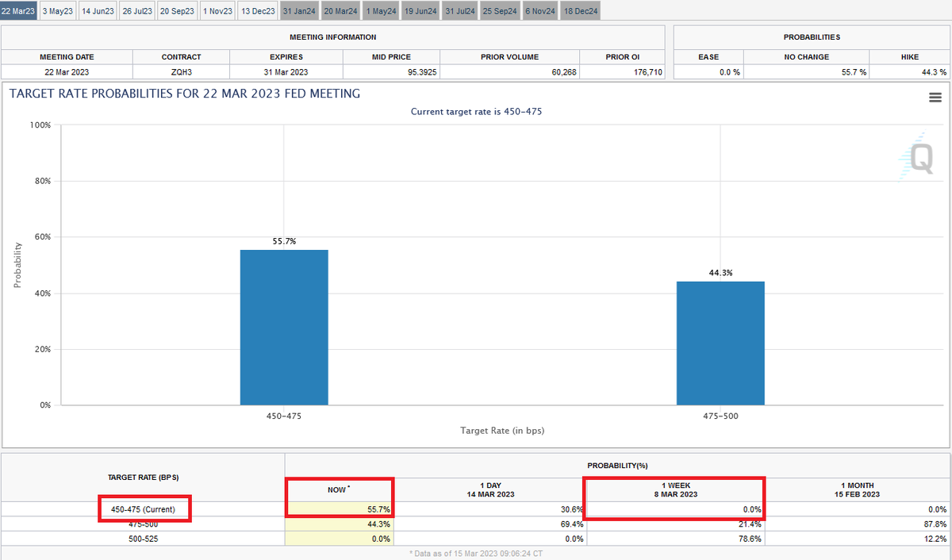This screenshot has height=560, width=952.
Task: Select the 13 Dec23 tab
Action: pyautogui.click(x=258, y=11)
